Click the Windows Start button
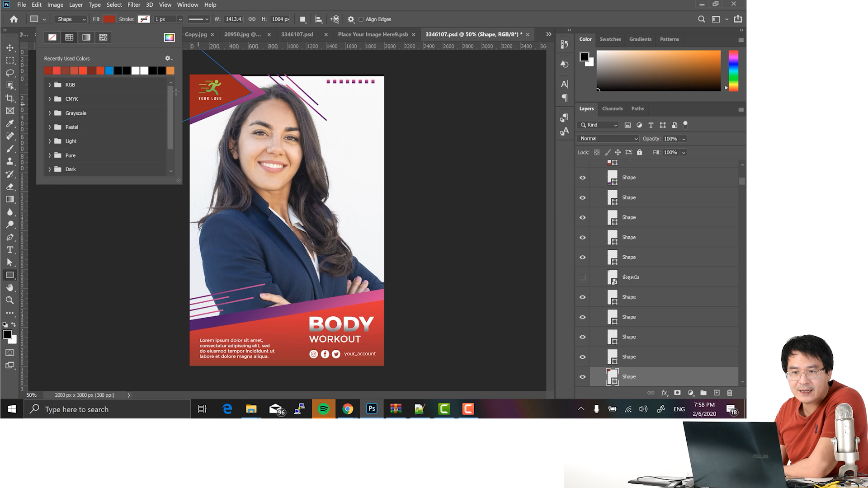 pos(12,409)
